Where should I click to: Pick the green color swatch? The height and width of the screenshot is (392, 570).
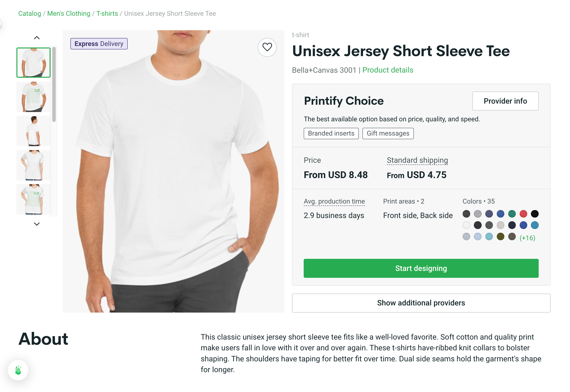pos(512,214)
